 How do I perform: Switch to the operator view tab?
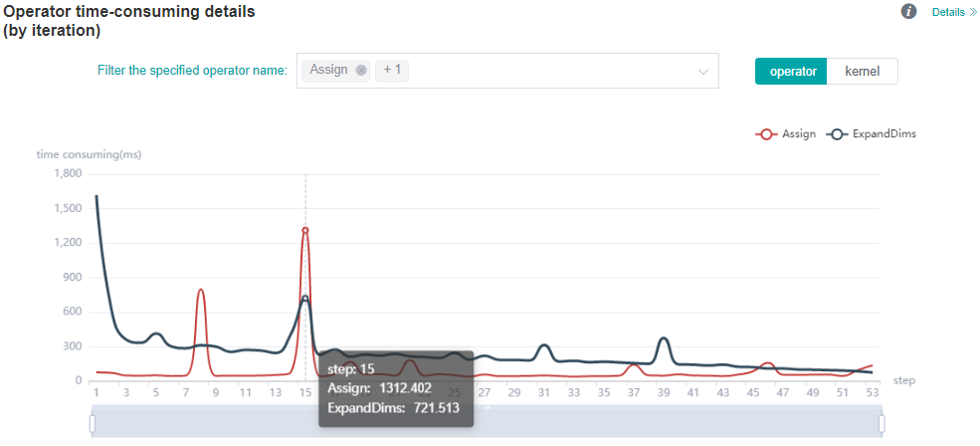(x=791, y=72)
